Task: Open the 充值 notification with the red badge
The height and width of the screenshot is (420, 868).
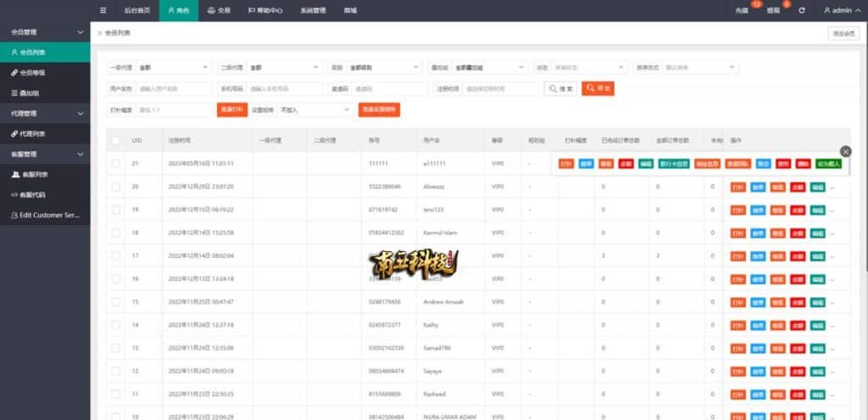Action: tap(743, 10)
